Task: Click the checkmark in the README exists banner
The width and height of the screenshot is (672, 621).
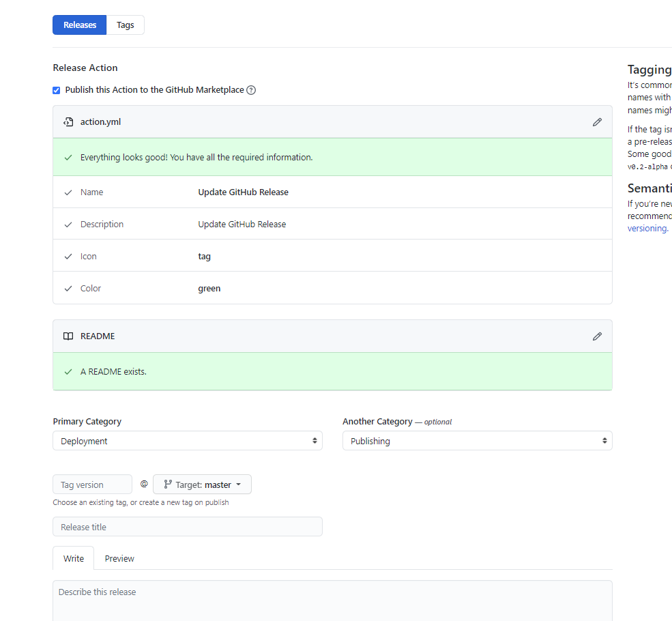Action: [68, 371]
